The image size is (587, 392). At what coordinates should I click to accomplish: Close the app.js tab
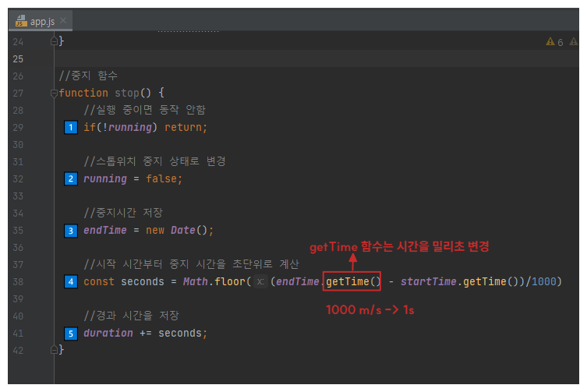point(63,20)
